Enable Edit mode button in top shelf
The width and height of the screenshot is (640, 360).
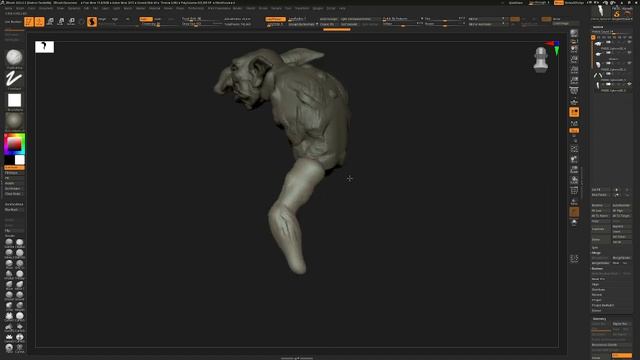[29, 22]
